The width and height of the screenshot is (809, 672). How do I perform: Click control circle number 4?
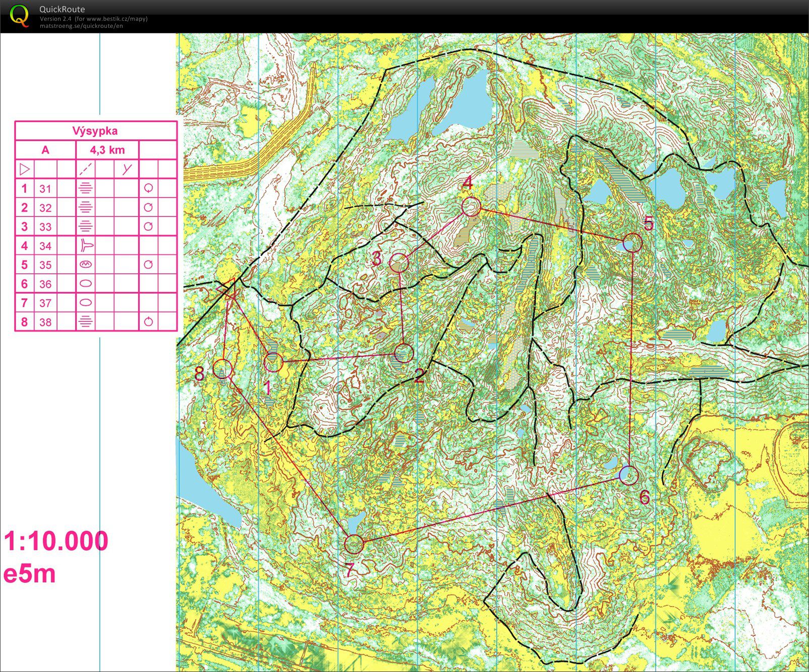click(x=471, y=207)
